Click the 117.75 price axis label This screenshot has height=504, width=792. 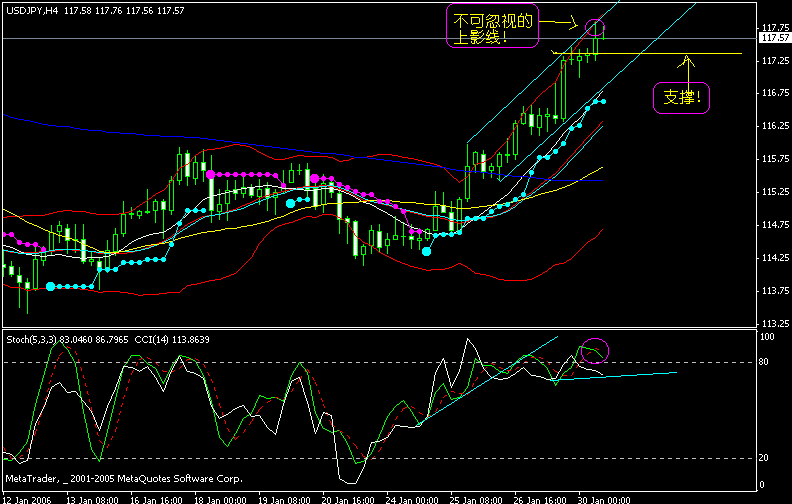775,28
